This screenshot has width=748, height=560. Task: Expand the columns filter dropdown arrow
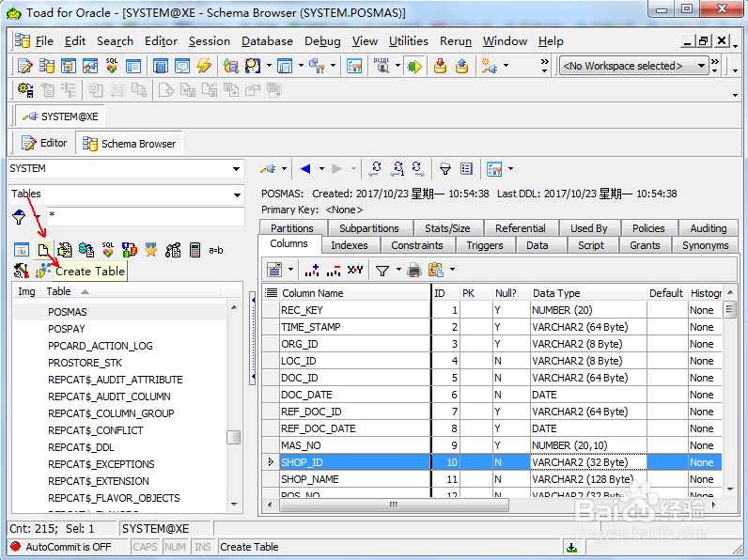coord(398,270)
